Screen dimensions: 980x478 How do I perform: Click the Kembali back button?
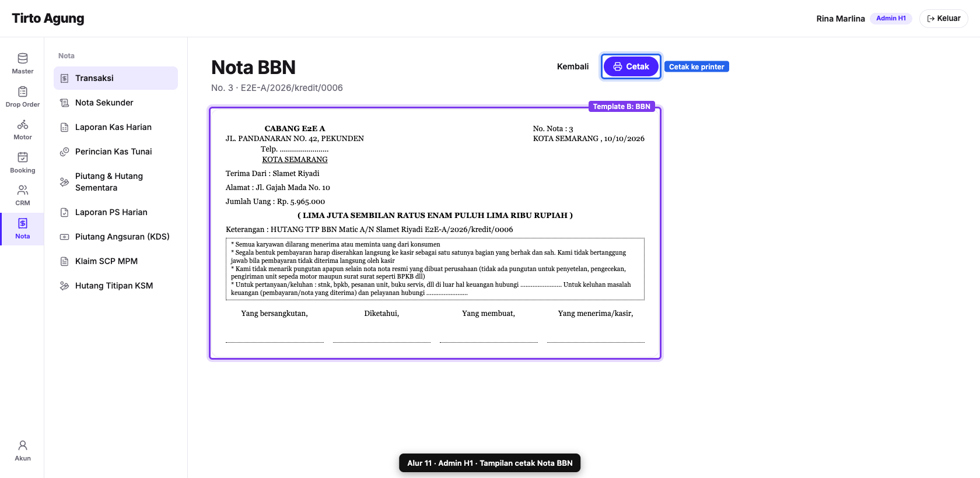point(573,66)
